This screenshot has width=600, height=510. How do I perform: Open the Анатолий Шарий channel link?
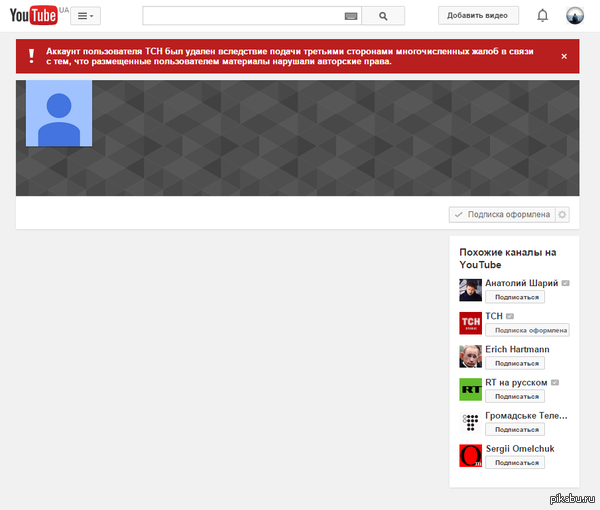pyautogui.click(x=522, y=283)
